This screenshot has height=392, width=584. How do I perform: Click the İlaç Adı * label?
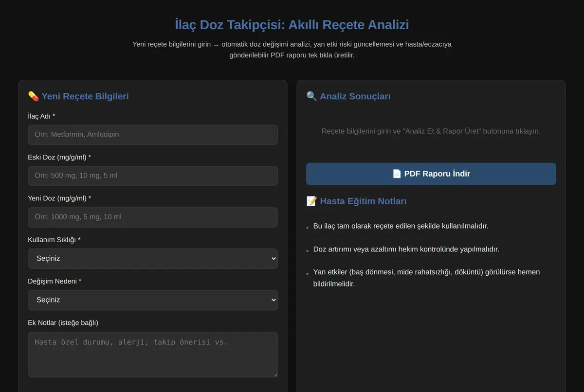(41, 116)
